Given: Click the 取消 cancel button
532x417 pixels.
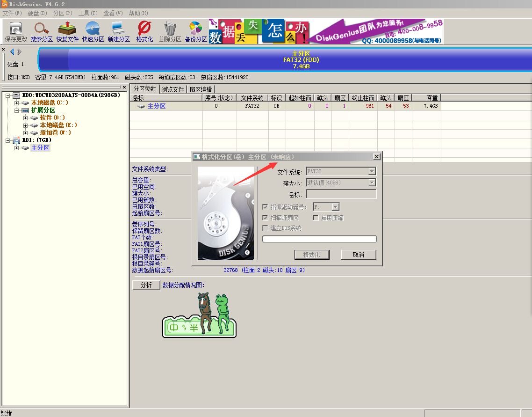Looking at the screenshot, I should pos(359,255).
